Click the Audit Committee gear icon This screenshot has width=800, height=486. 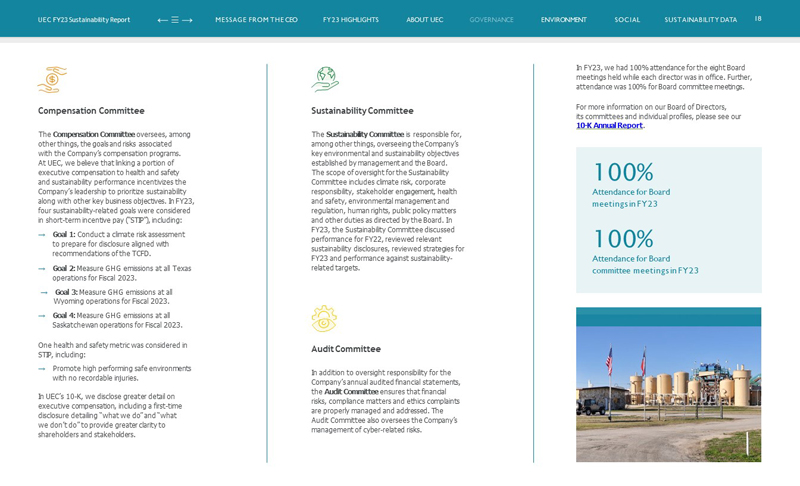[x=324, y=318]
